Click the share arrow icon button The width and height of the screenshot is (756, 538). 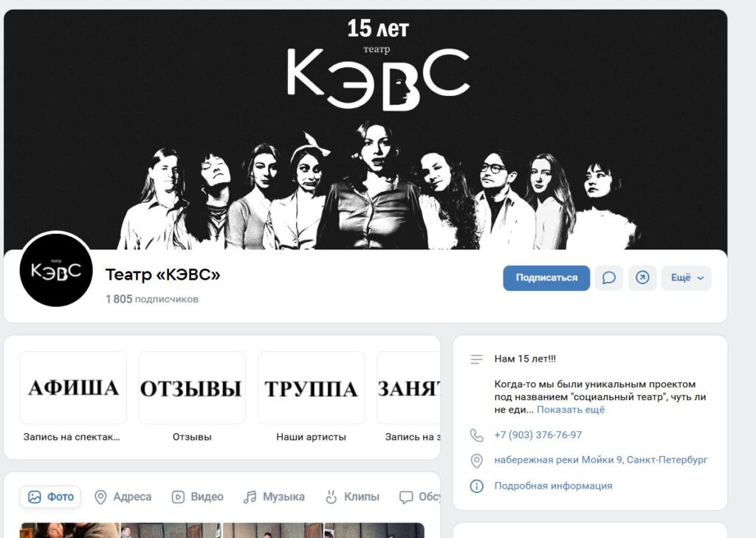(642, 277)
